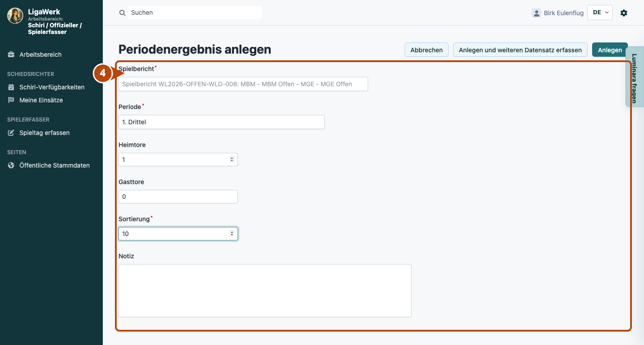The width and height of the screenshot is (644, 345).
Task: Click the Spielbericht field
Action: [243, 84]
